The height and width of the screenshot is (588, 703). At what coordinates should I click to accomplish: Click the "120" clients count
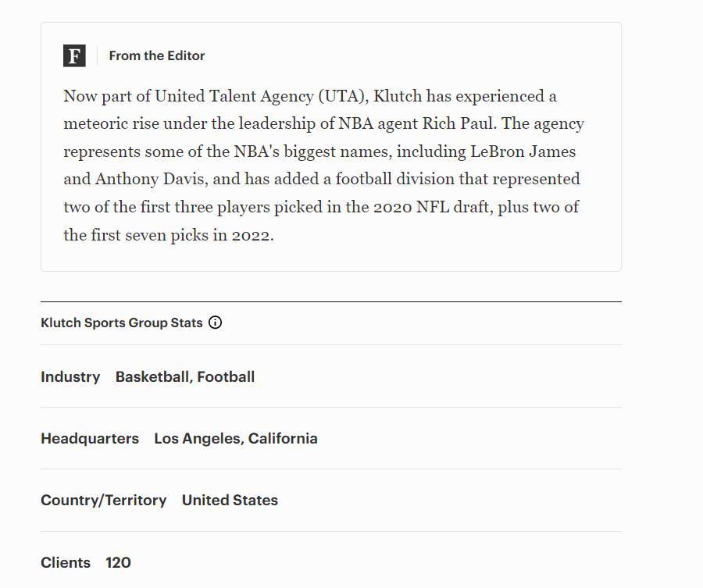tap(118, 562)
